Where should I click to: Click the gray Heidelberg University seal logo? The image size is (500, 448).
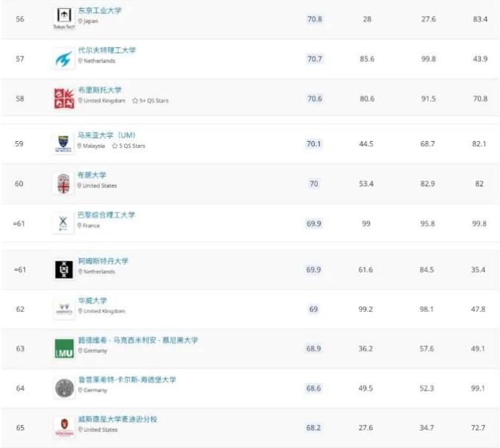(64, 388)
